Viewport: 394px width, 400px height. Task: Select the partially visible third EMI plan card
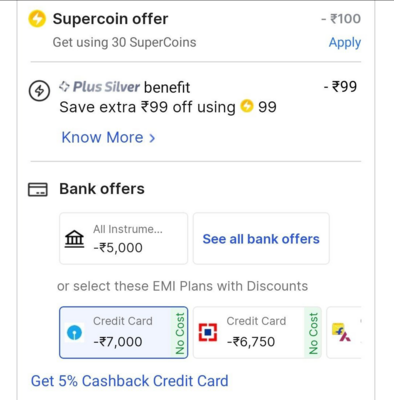(344, 333)
